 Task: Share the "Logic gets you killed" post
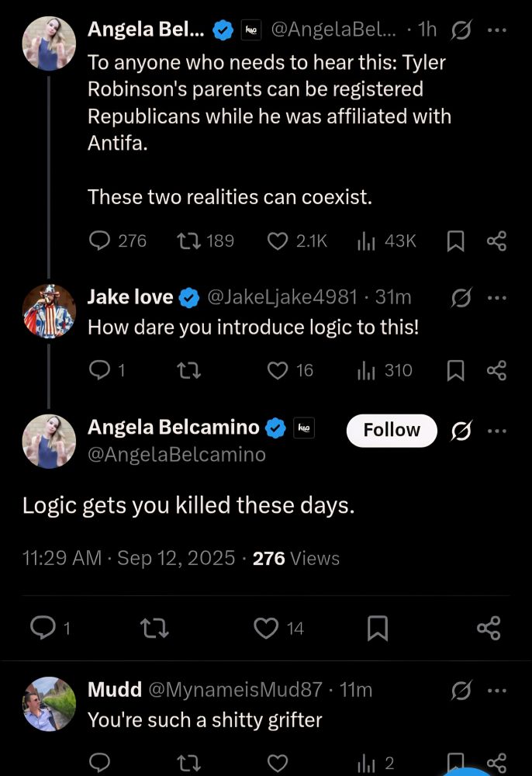(x=489, y=628)
